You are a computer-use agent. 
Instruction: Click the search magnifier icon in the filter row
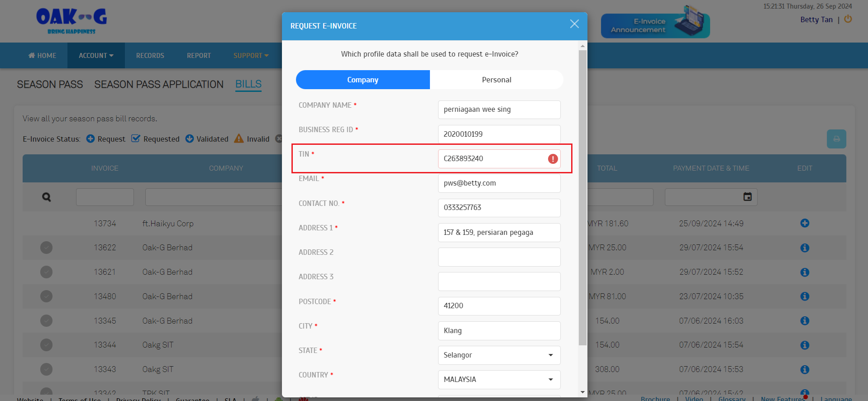pos(47,197)
